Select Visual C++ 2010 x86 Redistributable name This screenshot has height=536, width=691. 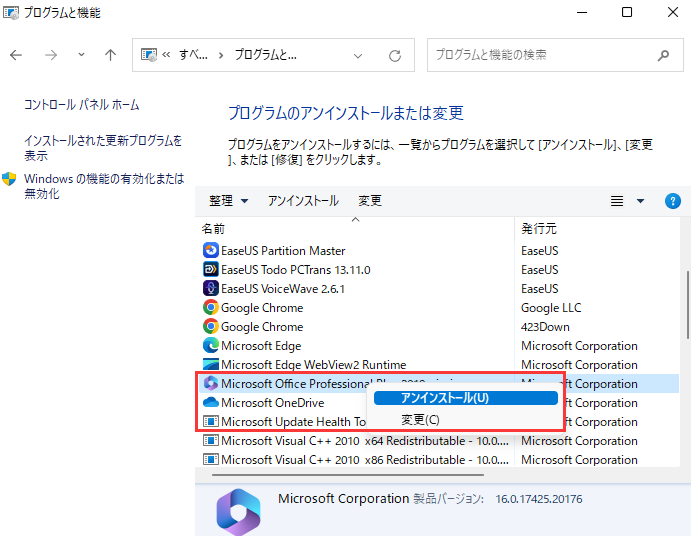pos(365,460)
